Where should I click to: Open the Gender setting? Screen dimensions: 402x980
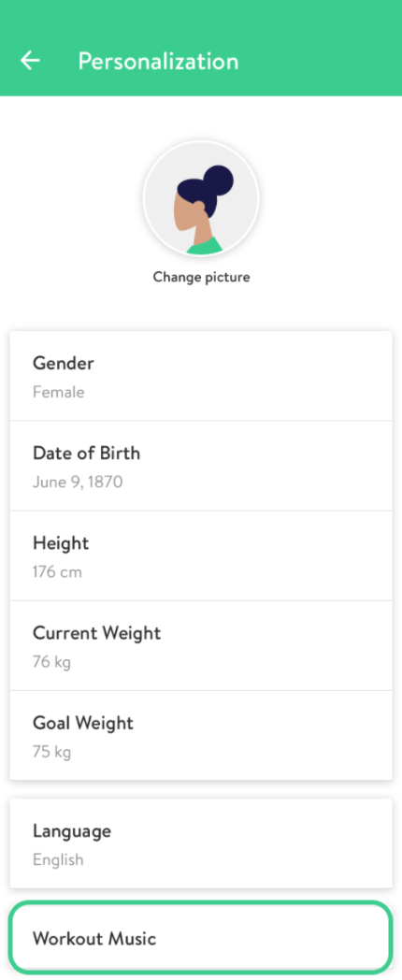pos(201,376)
